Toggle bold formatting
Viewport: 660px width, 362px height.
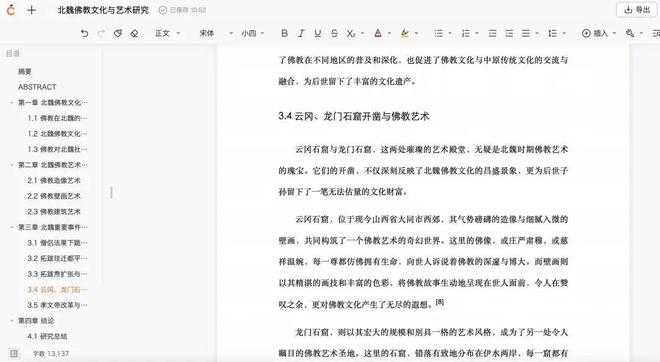285,33
